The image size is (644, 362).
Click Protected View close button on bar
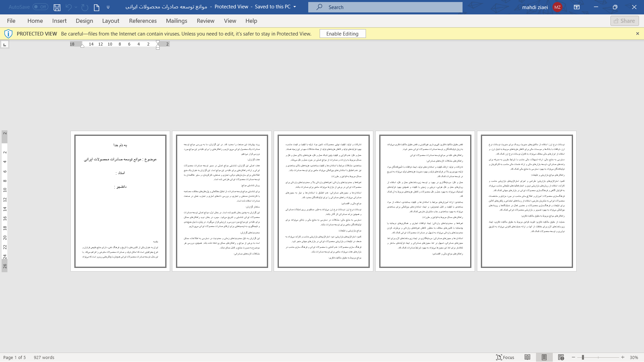[637, 34]
